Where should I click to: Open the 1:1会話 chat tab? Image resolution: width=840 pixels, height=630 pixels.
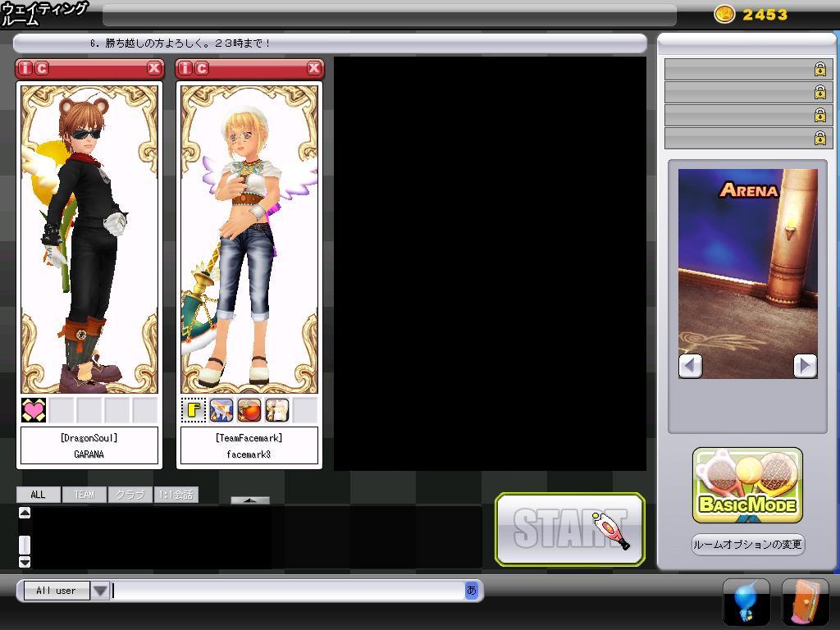tap(176, 495)
